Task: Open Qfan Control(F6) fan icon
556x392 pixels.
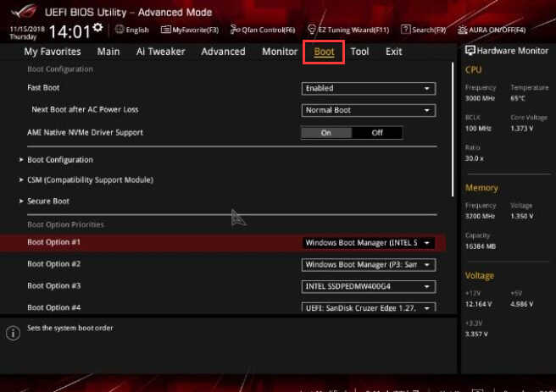Action: point(235,30)
